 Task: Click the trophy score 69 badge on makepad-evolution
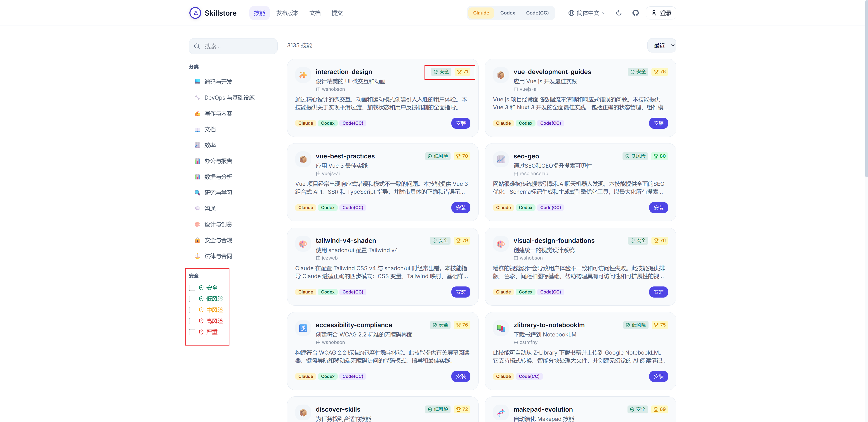(x=659, y=409)
